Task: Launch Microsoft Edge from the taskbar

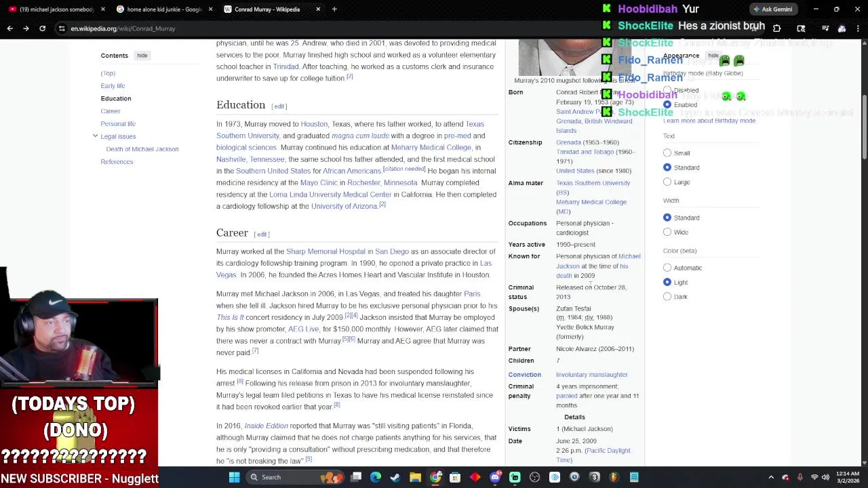Action: 376,477
